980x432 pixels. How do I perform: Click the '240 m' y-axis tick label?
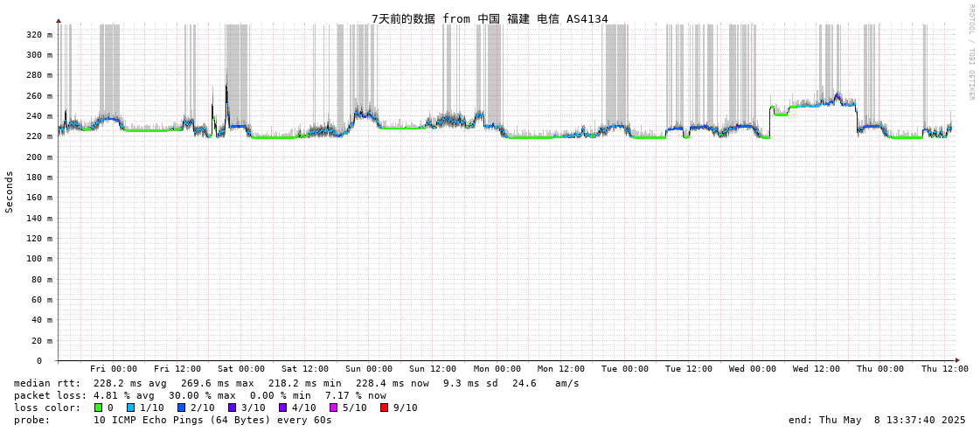coord(40,116)
